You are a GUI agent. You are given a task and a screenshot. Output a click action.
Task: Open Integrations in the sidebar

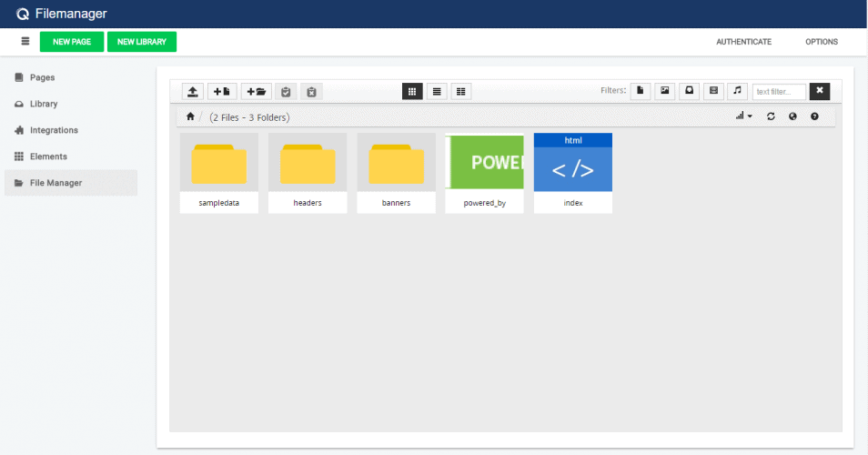pyautogui.click(x=54, y=130)
